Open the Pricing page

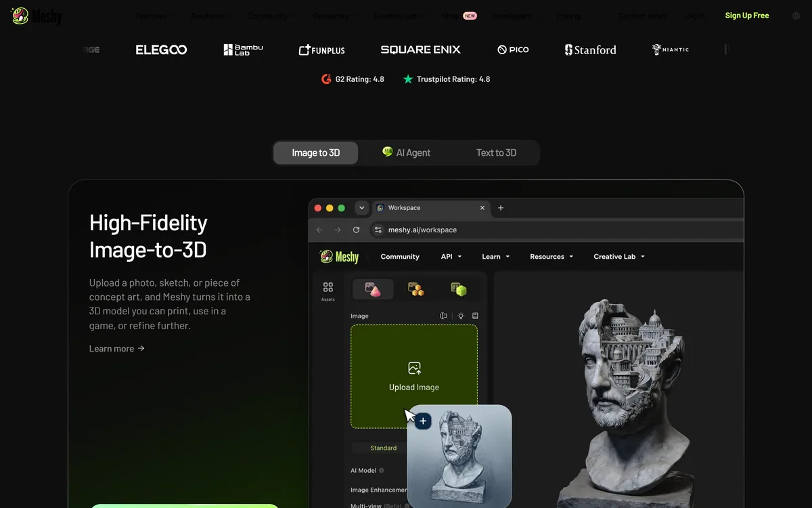(568, 16)
